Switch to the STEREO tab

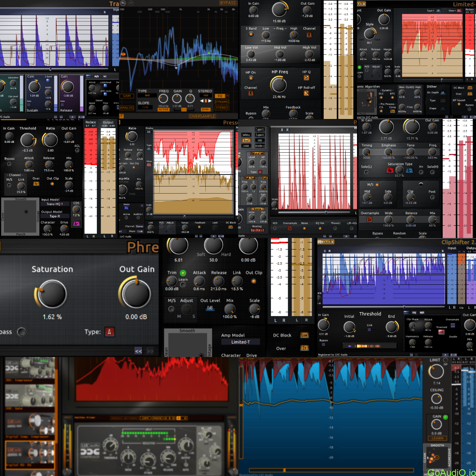[222, 108]
